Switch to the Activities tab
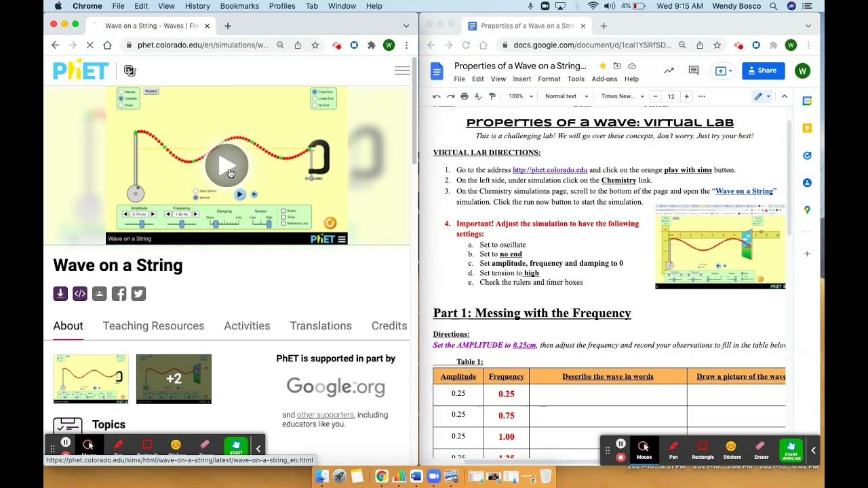Image resolution: width=868 pixels, height=488 pixels. pyautogui.click(x=247, y=326)
